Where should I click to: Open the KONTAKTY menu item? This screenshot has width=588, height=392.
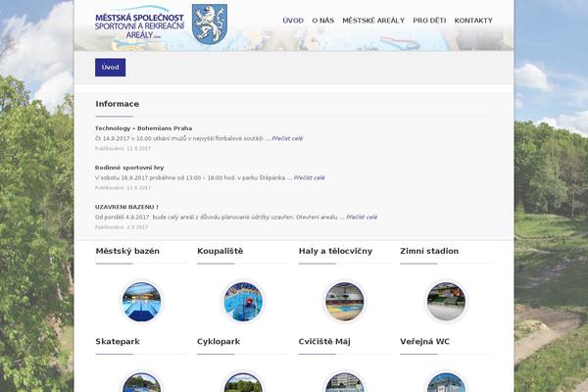473,21
